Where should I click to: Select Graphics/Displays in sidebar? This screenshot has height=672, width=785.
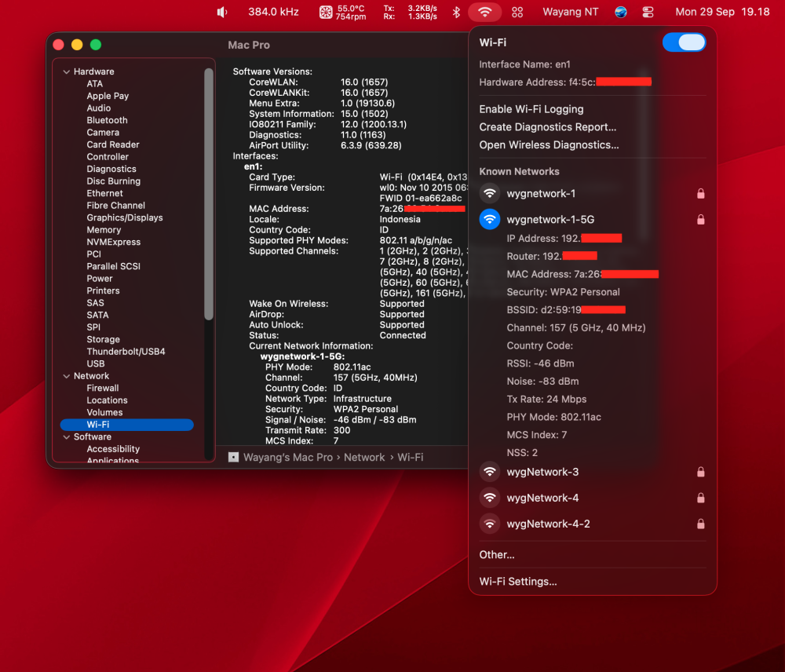[125, 217]
